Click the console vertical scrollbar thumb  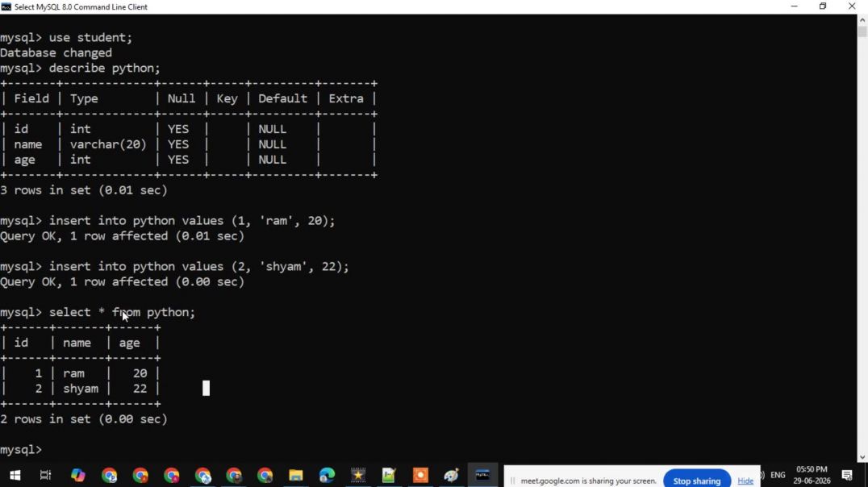pos(862,31)
